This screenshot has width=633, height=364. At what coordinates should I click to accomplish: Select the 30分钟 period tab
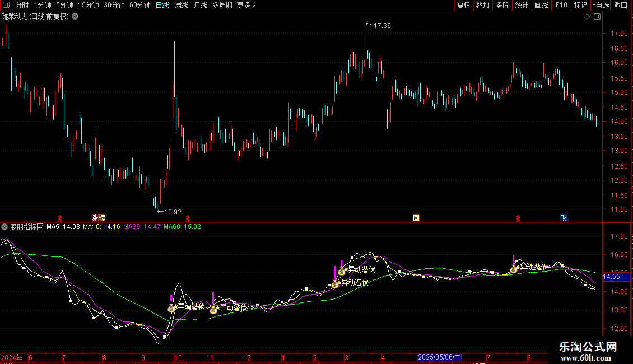pyautogui.click(x=114, y=5)
